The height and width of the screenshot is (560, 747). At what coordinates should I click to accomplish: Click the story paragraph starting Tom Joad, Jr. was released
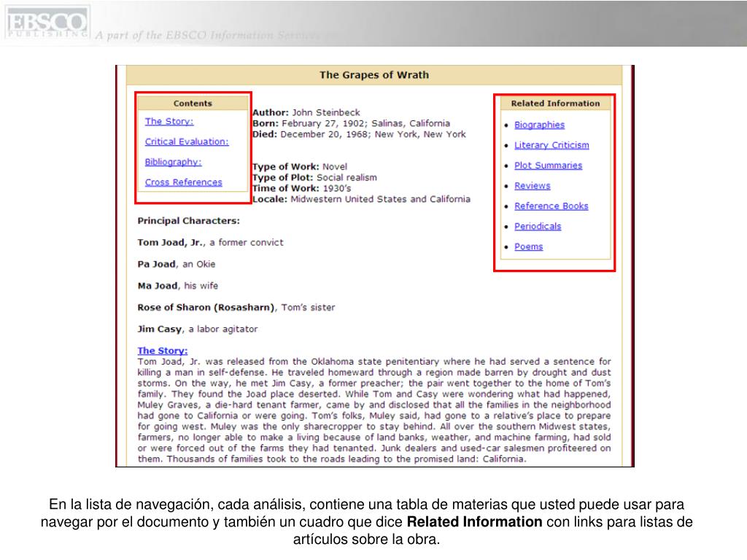374,410
